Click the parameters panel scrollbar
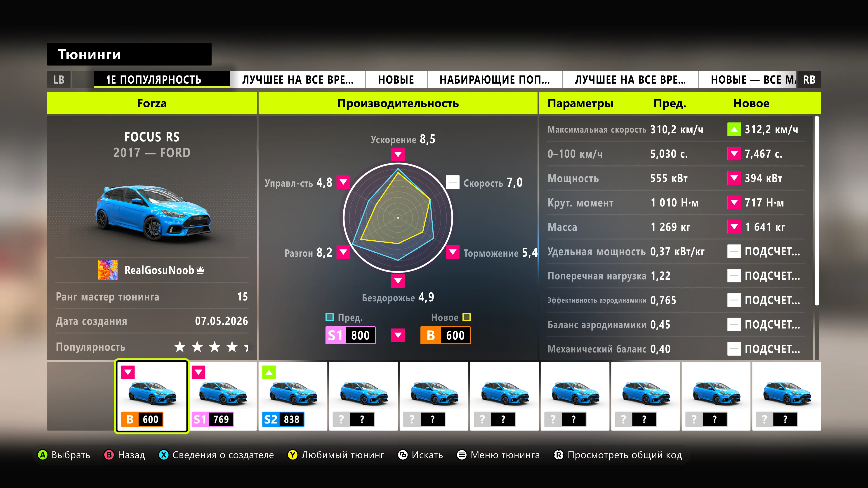This screenshot has width=868, height=488. [817, 211]
